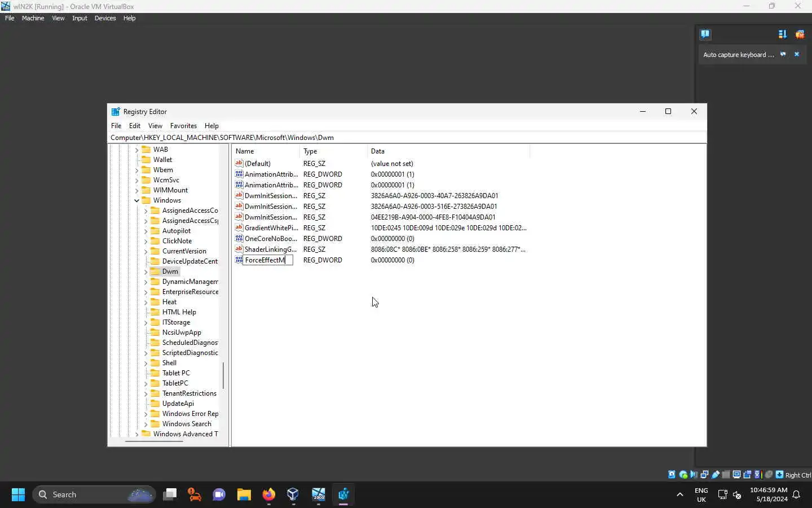The height and width of the screenshot is (508, 812).
Task: Select the HTML Help tree item
Action: tap(179, 312)
